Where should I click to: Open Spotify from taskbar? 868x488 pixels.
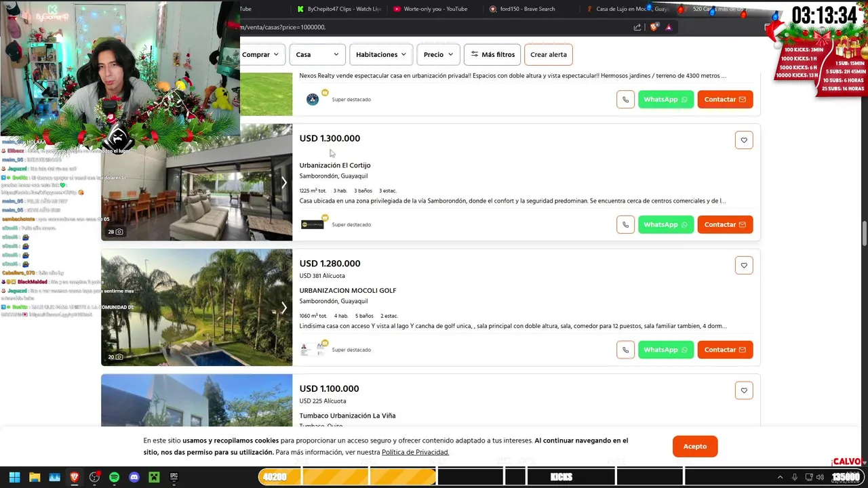coord(114,477)
